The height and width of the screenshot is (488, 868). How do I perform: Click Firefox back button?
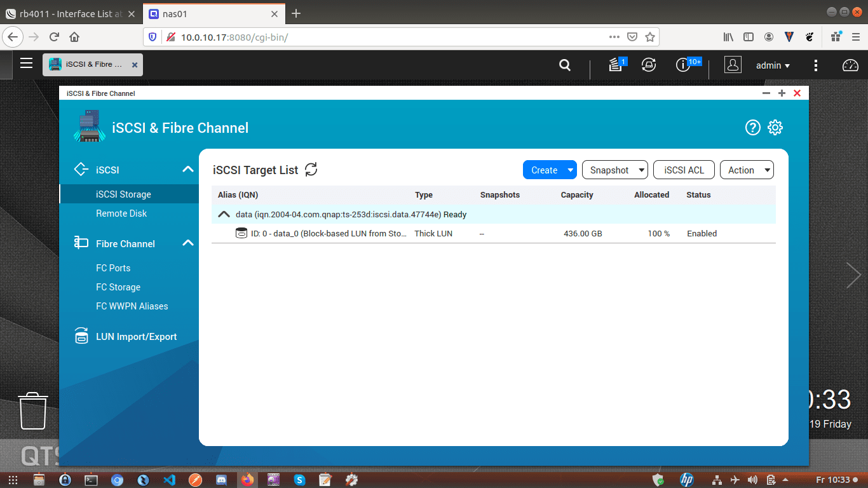click(13, 37)
